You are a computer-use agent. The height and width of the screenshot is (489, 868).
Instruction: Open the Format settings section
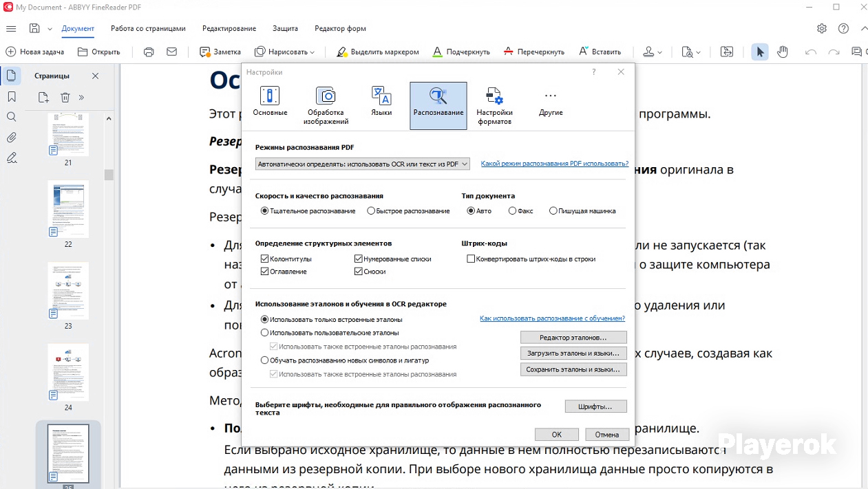coord(494,106)
